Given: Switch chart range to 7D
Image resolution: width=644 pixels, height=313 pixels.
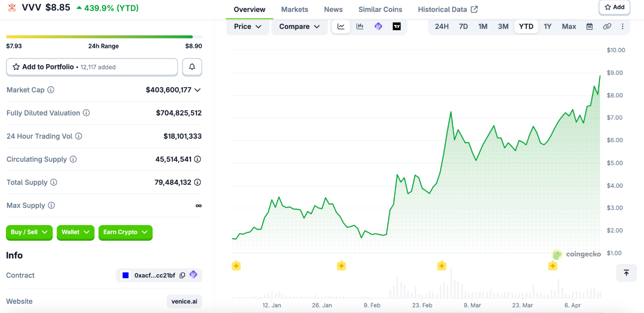Looking at the screenshot, I should (463, 27).
